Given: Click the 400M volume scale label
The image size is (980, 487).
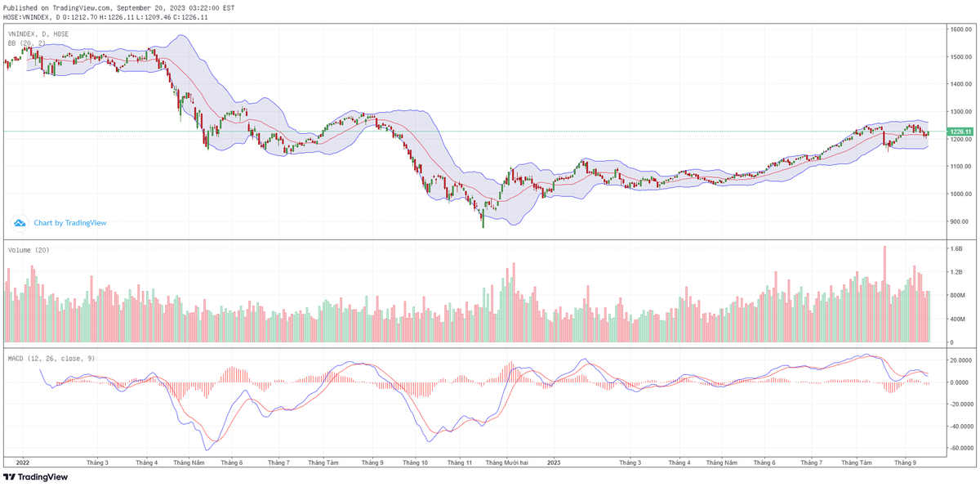Looking at the screenshot, I should click(957, 319).
